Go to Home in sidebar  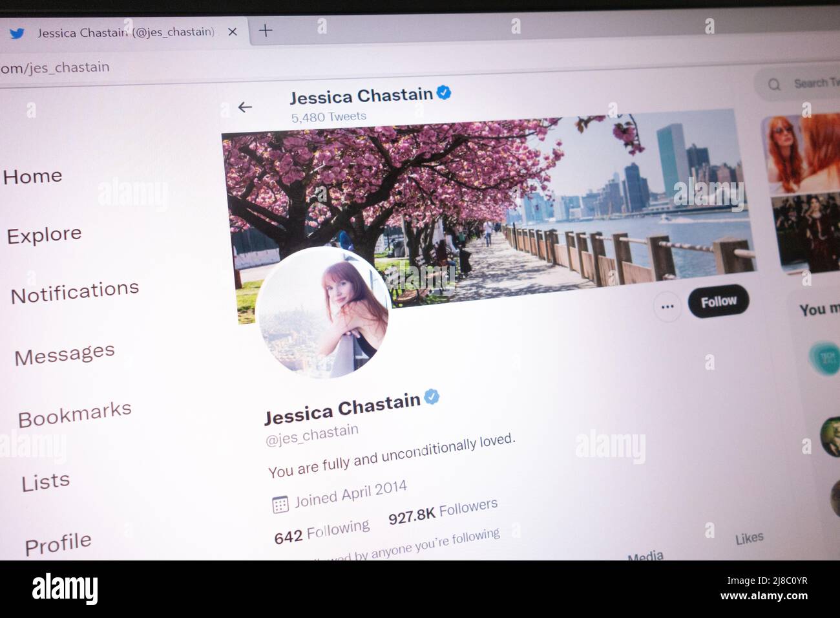click(33, 176)
